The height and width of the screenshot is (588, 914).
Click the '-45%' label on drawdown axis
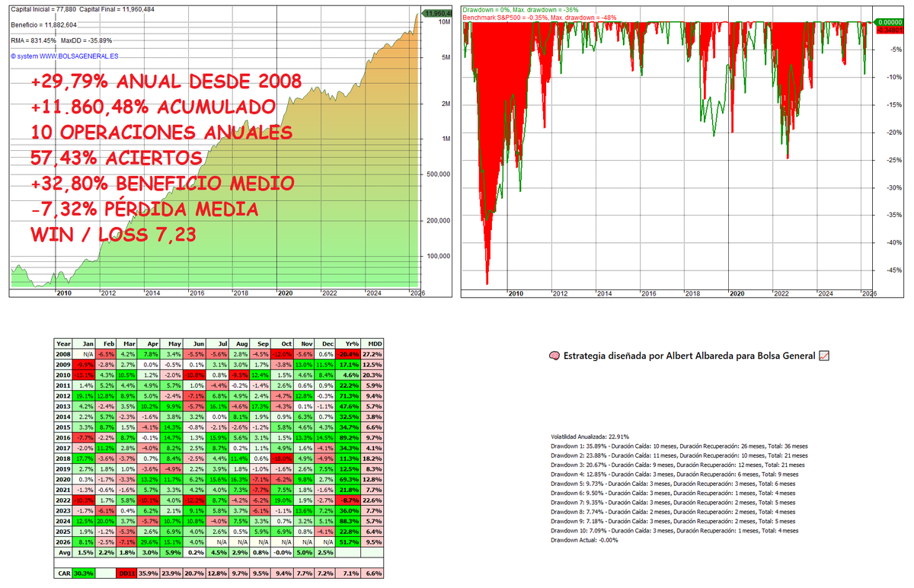point(894,270)
